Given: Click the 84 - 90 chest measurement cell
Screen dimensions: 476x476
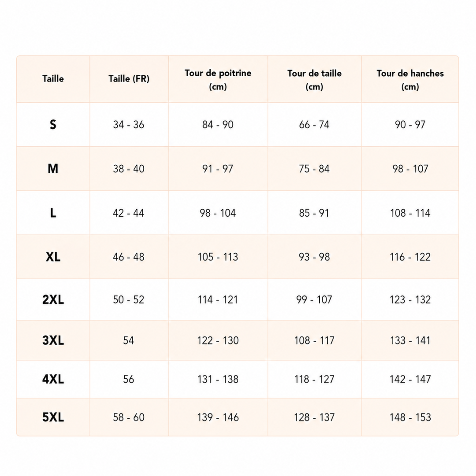Looking at the screenshot, I should tap(218, 124).
